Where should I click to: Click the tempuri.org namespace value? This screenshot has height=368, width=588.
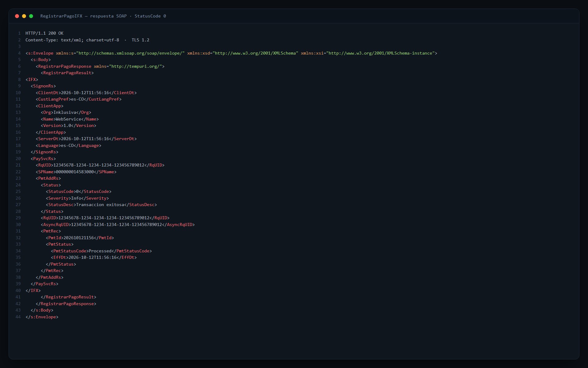click(135, 66)
